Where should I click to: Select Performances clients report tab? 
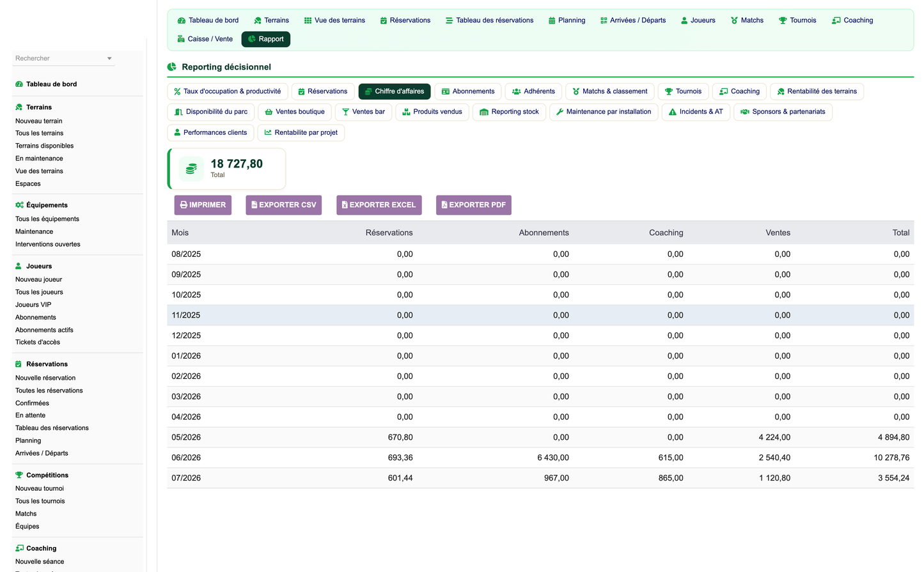pos(210,133)
